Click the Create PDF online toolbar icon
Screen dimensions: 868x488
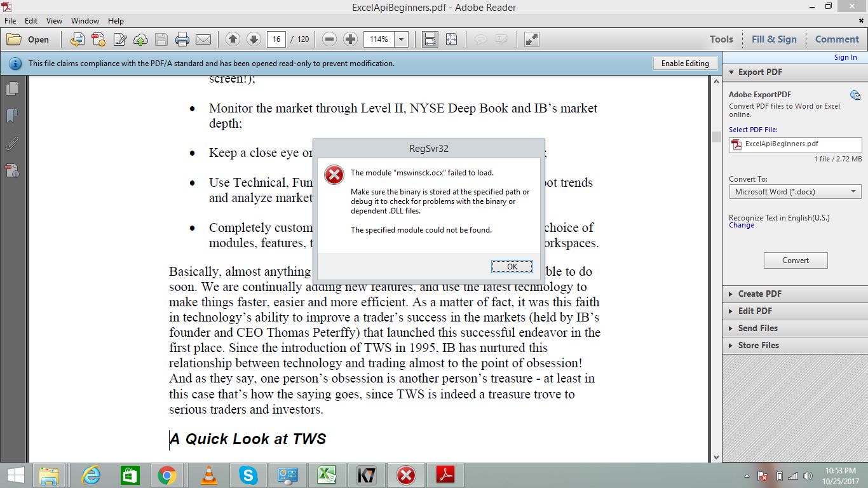[x=98, y=39]
